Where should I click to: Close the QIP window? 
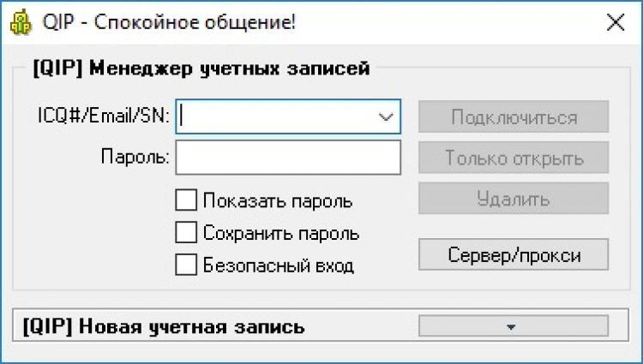pos(615,23)
